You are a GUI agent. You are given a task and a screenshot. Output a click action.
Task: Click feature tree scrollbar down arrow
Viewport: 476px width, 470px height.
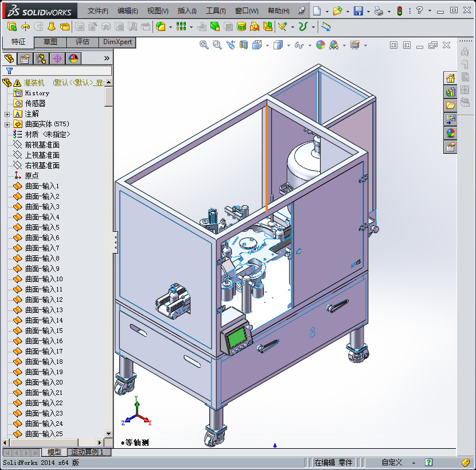108,433
